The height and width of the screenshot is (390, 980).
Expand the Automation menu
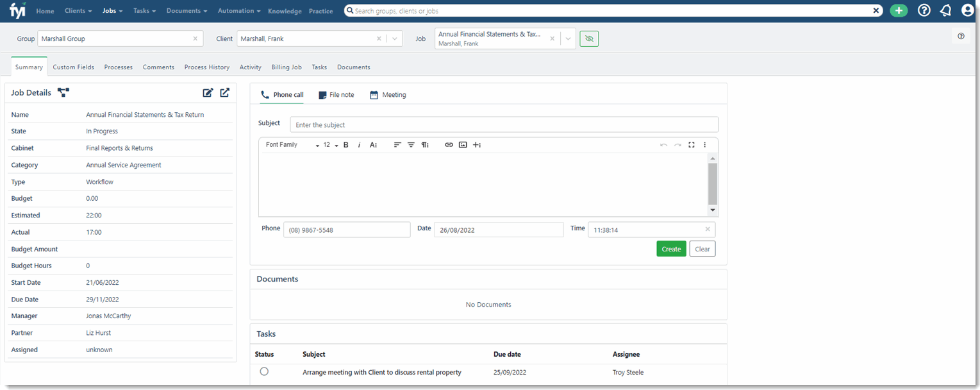239,11
